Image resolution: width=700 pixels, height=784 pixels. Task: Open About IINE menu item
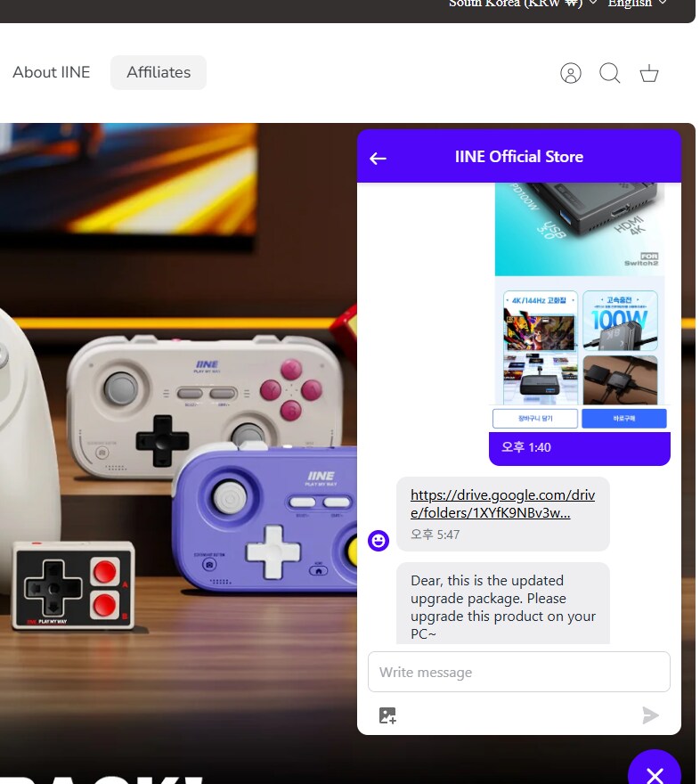[x=51, y=72]
